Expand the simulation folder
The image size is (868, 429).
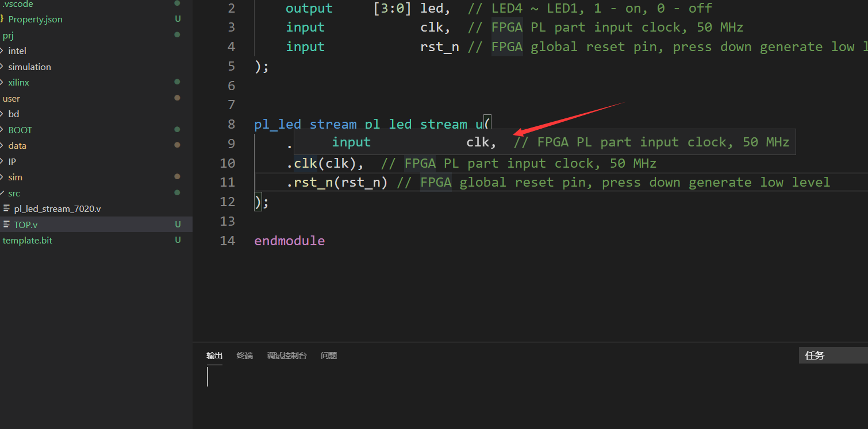point(29,67)
